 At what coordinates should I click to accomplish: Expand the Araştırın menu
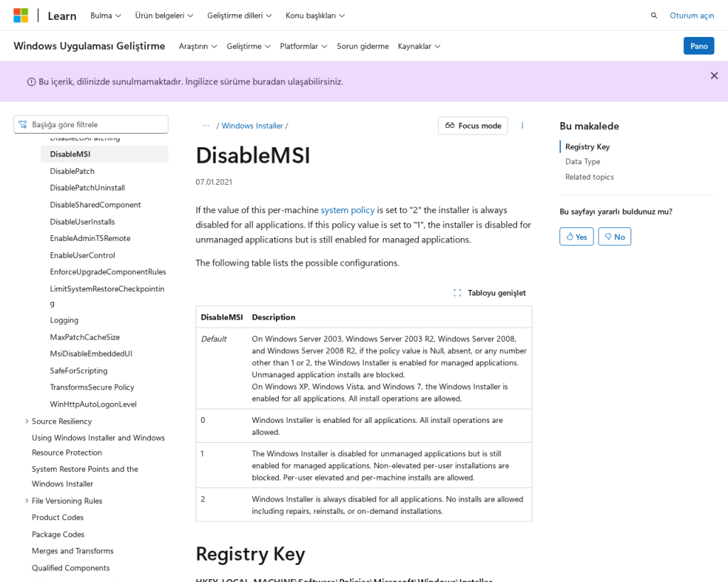point(198,46)
